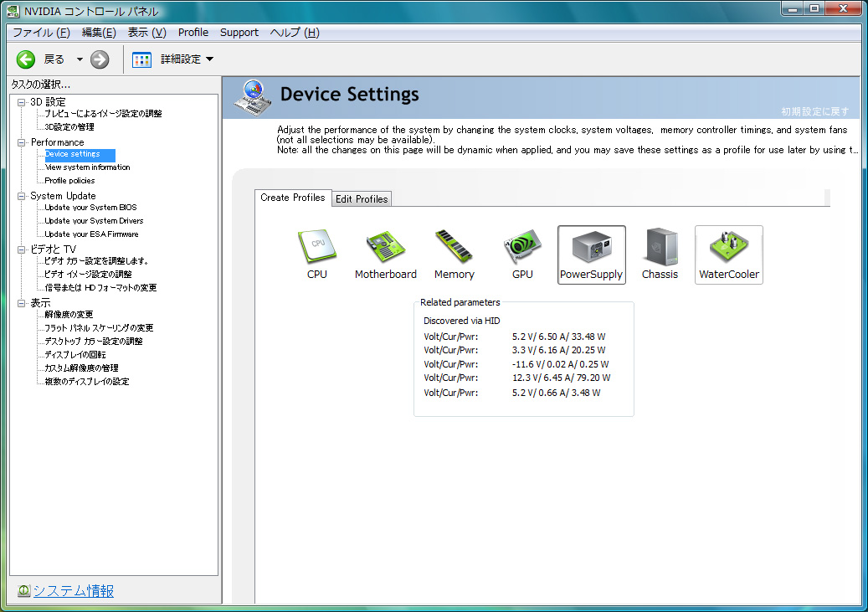Click the -11.6 V/ 0.02 A/ 0.25 W reading
The width and height of the screenshot is (868, 612).
click(560, 364)
